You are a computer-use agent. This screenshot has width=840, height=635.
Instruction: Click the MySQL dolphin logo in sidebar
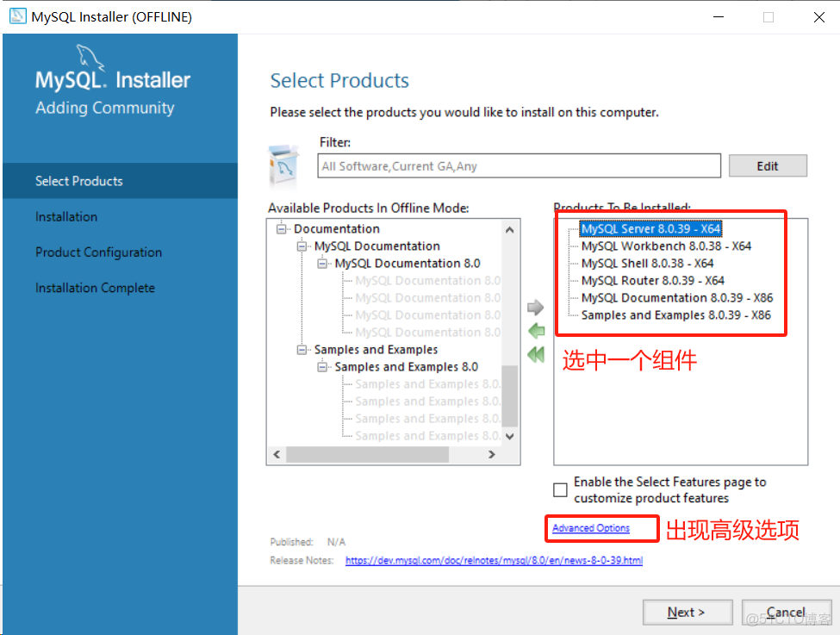[89, 57]
